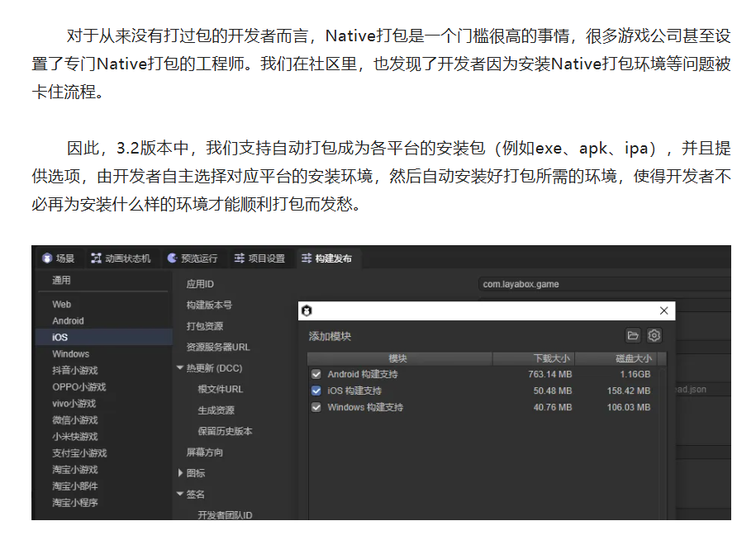Switch to the 预览运行 tab
Screen dimensions: 756x540
click(193, 258)
